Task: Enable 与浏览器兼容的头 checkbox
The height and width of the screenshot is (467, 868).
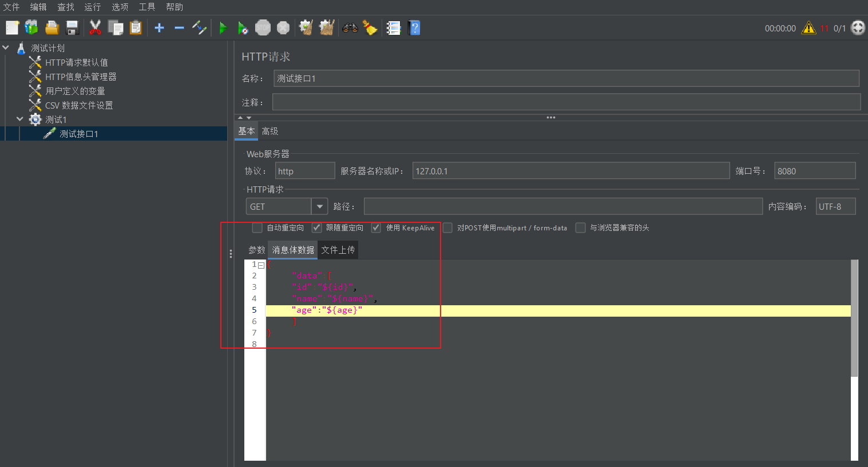Action: coord(580,227)
